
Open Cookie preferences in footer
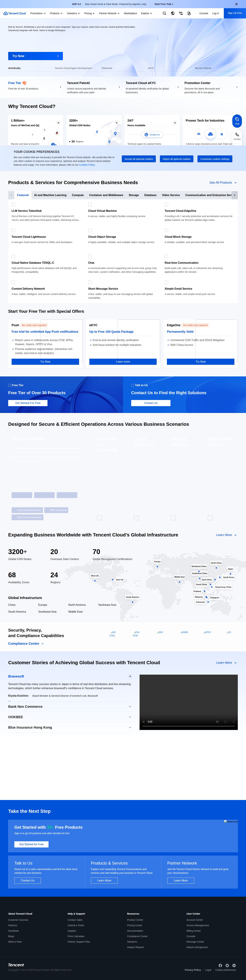tap(225, 970)
